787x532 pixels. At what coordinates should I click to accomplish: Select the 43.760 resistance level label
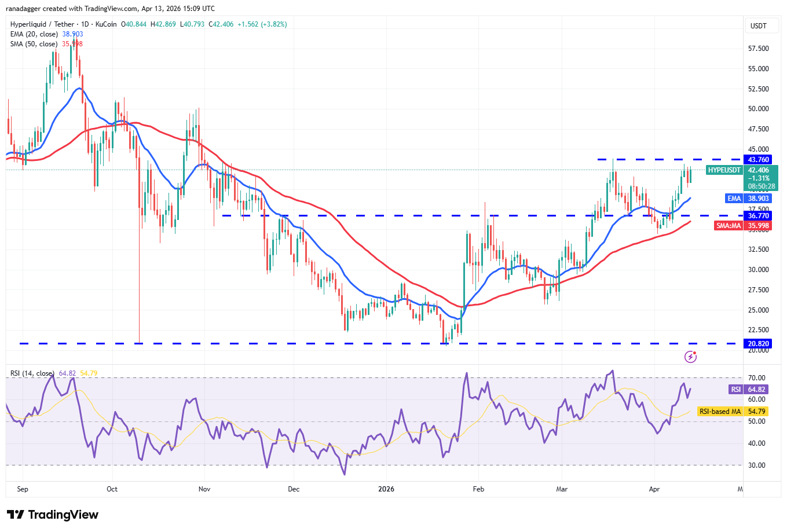[759, 159]
